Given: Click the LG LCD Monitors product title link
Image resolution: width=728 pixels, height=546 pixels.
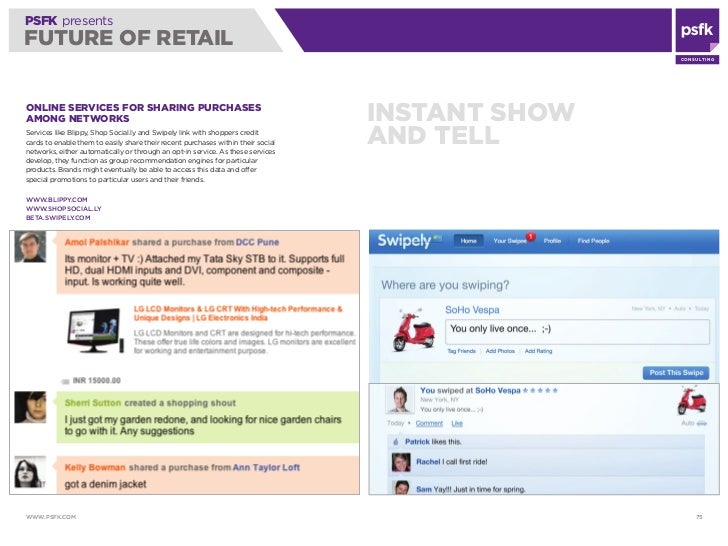Looking at the screenshot, I should [238, 313].
